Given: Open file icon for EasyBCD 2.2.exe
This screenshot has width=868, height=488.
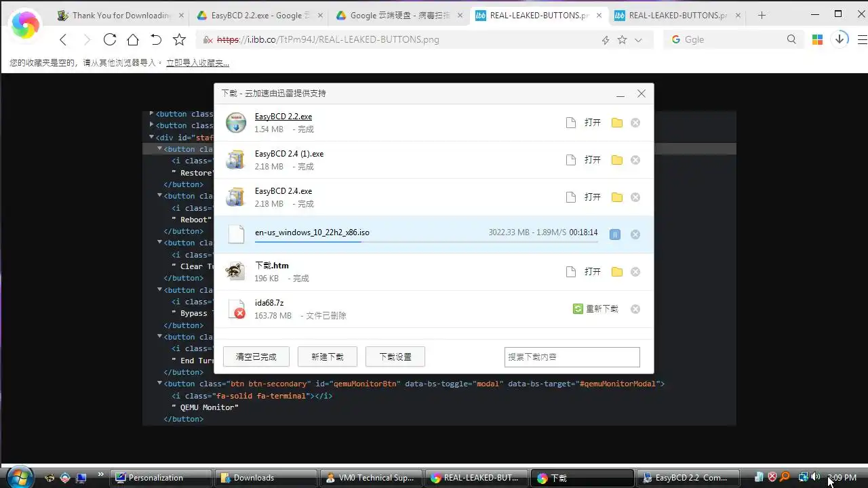Looking at the screenshot, I should click(571, 123).
